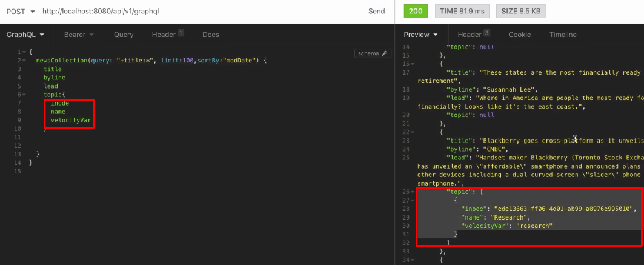Image resolution: width=644 pixels, height=265 pixels.
Task: Click the 200 status code tag
Action: (415, 11)
